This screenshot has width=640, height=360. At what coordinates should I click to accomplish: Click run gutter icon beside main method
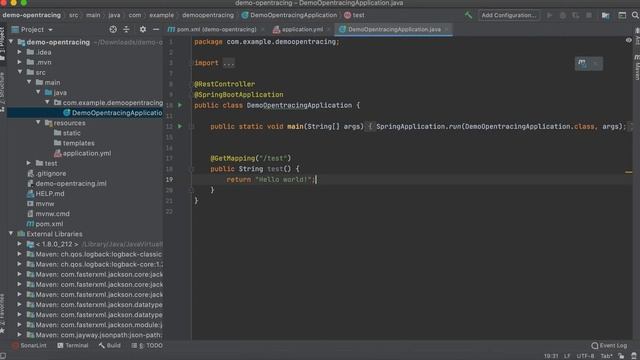click(x=180, y=127)
